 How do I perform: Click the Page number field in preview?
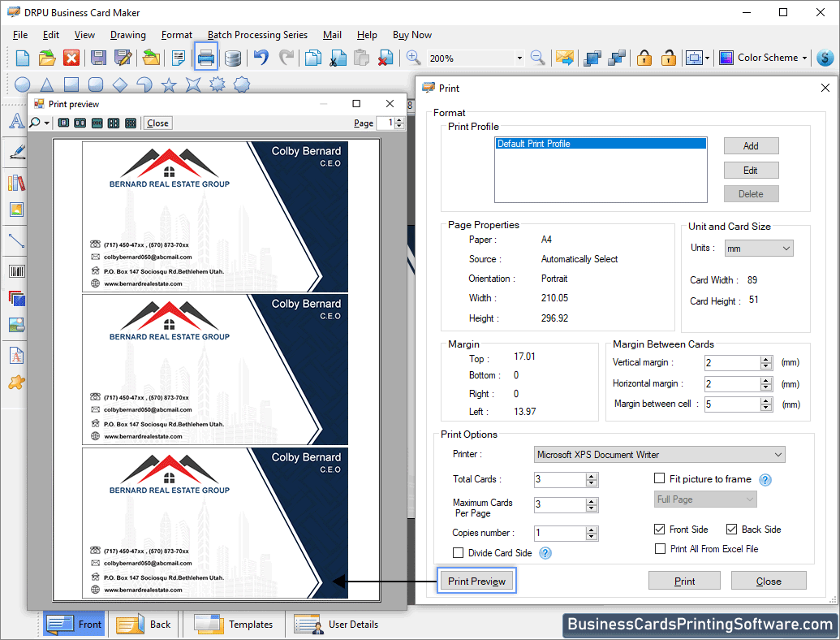[x=386, y=123]
